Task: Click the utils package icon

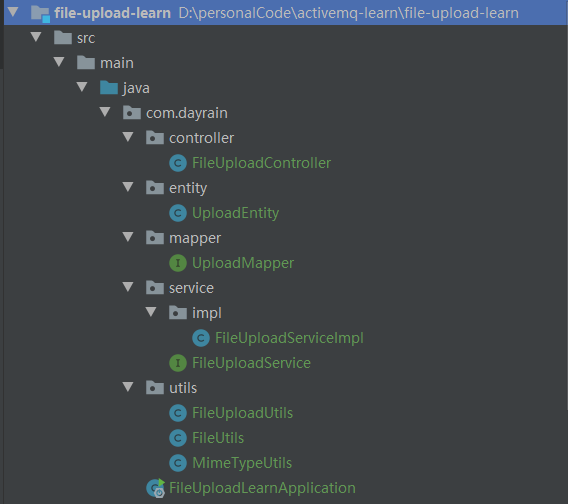Action: point(155,388)
